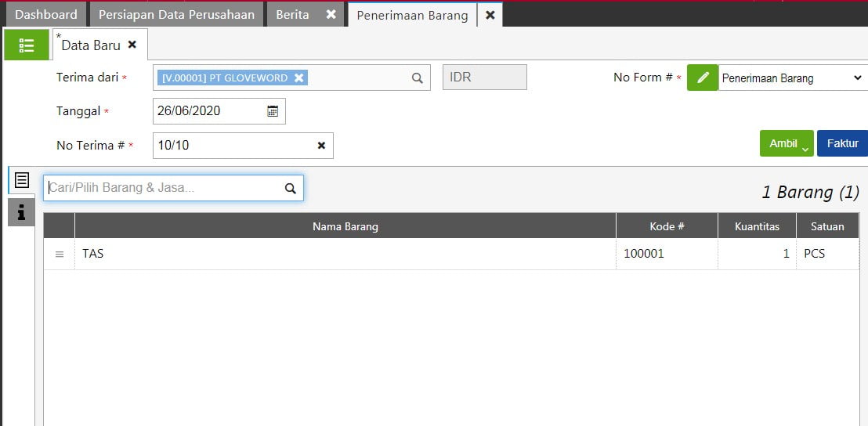Click the green pencil edit icon
Screen dimensions: 868x426
point(703,78)
